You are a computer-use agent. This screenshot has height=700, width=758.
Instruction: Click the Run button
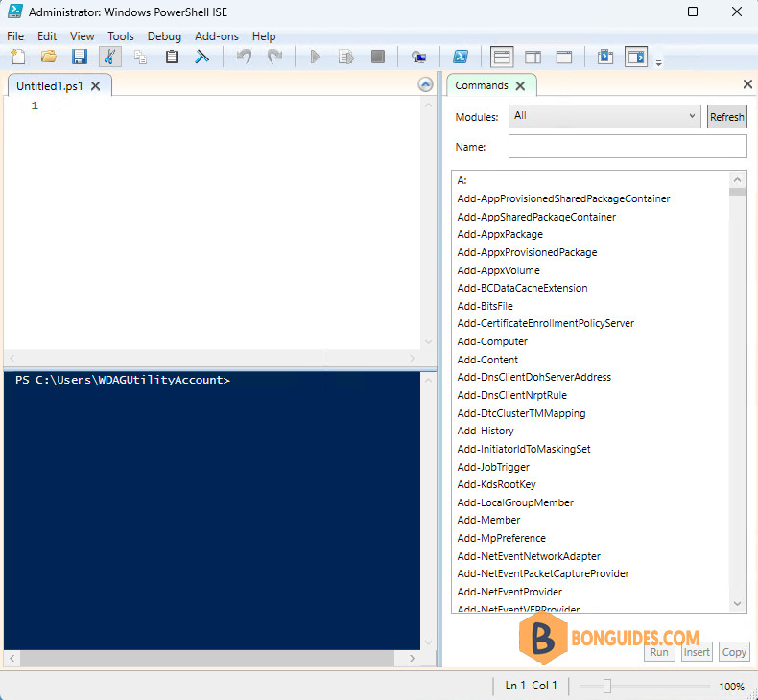[x=659, y=652]
